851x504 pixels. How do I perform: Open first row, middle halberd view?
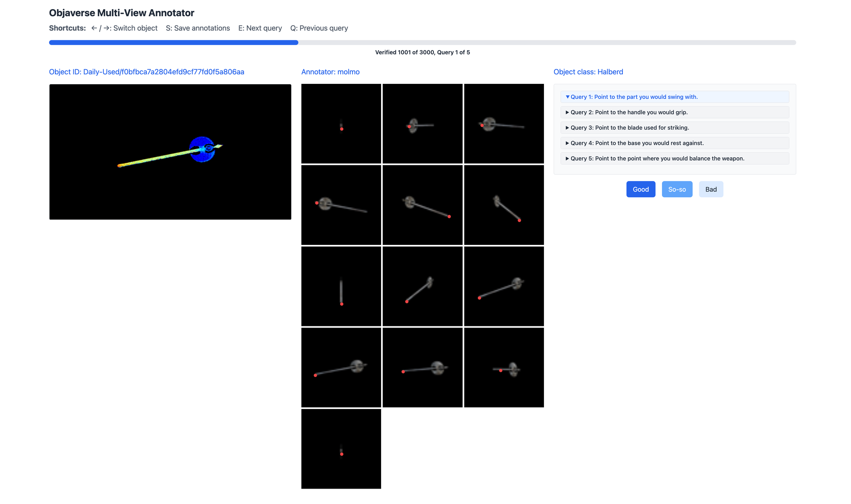(423, 124)
